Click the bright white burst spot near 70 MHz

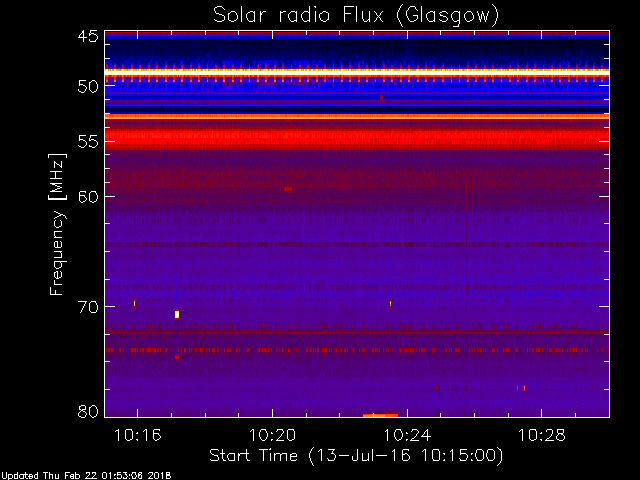click(x=177, y=314)
